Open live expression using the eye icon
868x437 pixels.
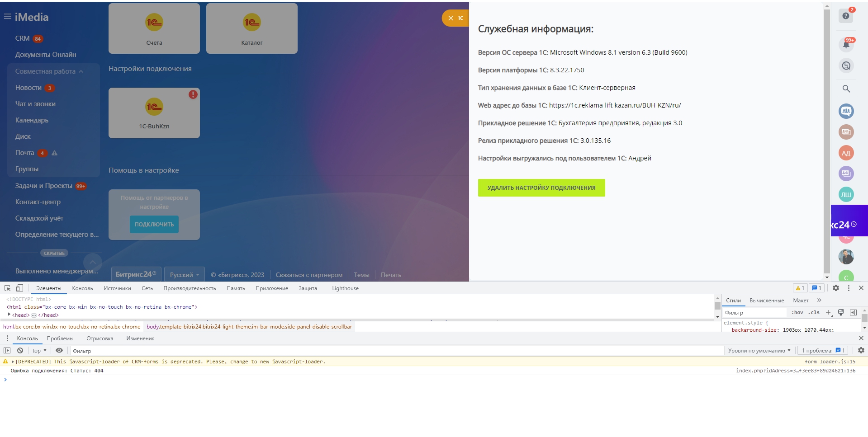coord(59,351)
